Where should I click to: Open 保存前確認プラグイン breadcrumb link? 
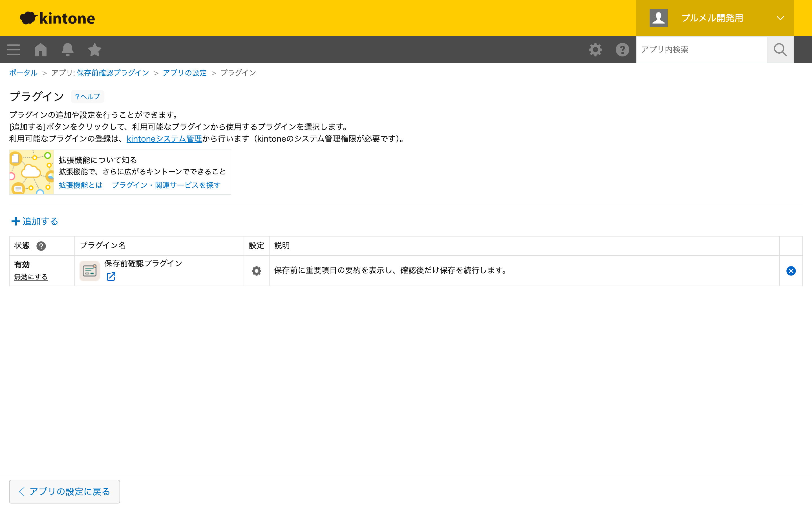click(113, 73)
